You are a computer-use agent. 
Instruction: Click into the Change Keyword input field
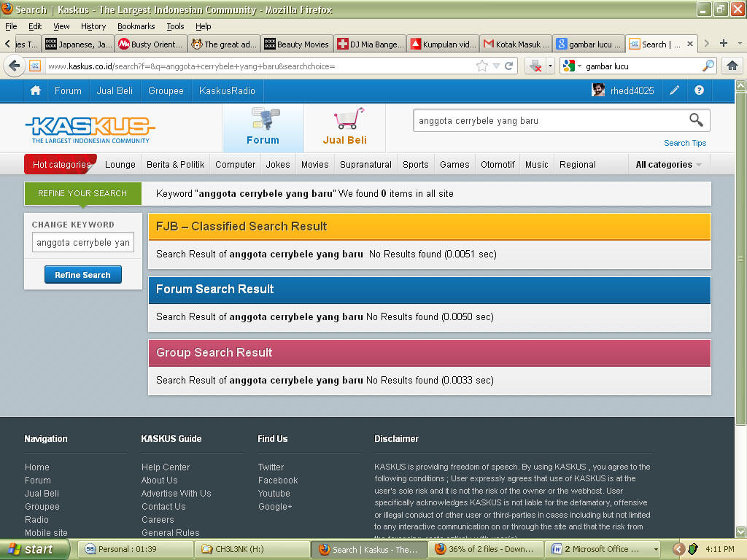83,242
